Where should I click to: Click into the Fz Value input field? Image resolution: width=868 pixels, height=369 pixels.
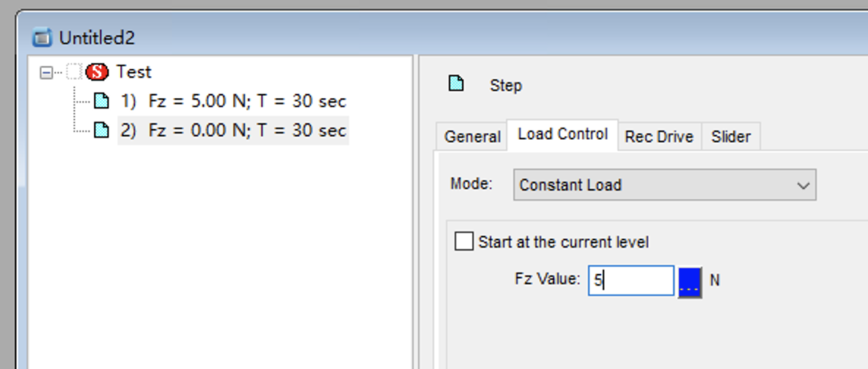(x=631, y=280)
